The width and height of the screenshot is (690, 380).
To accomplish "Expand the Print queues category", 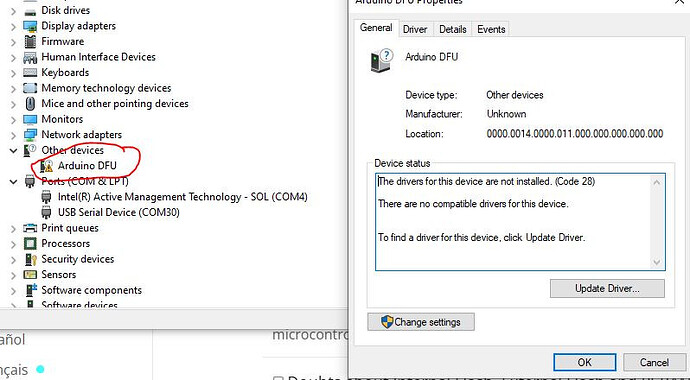I will (x=13, y=228).
